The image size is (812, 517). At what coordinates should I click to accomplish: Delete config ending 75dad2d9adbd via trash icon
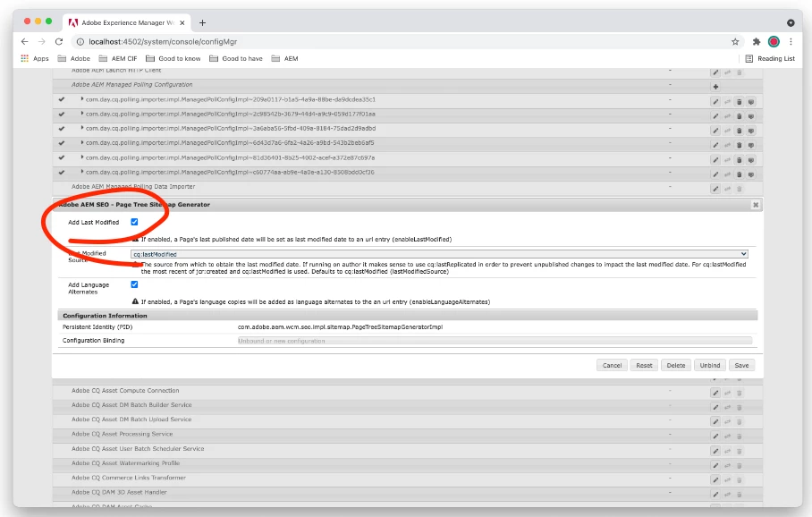coord(740,131)
